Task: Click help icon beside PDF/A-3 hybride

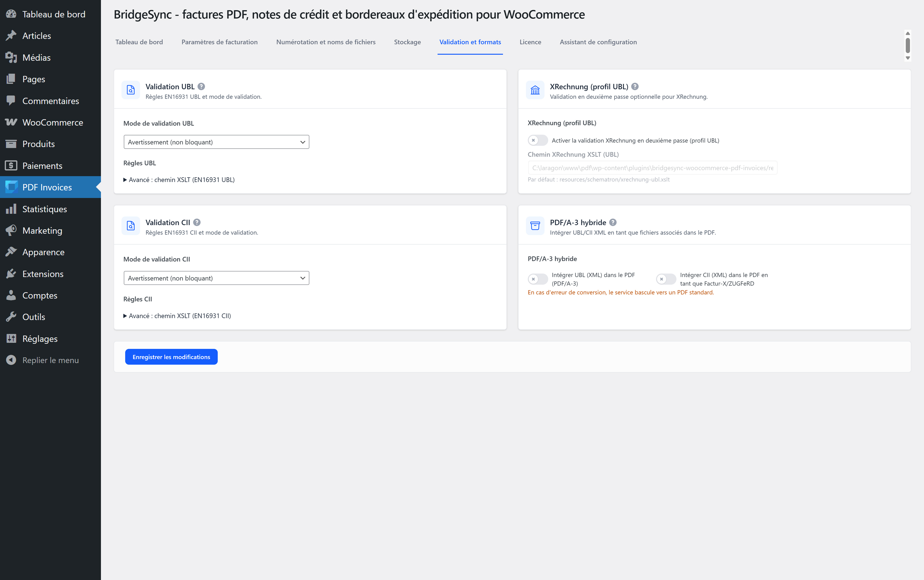Action: point(613,222)
